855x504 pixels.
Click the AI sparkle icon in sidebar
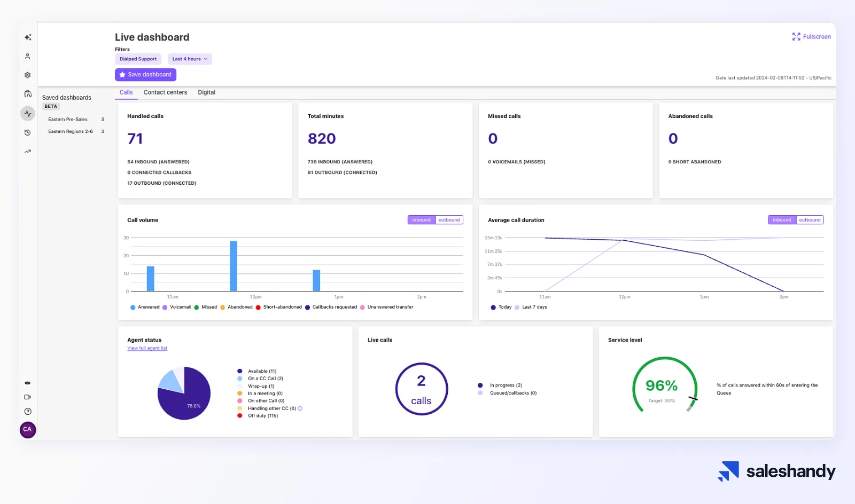[28, 37]
